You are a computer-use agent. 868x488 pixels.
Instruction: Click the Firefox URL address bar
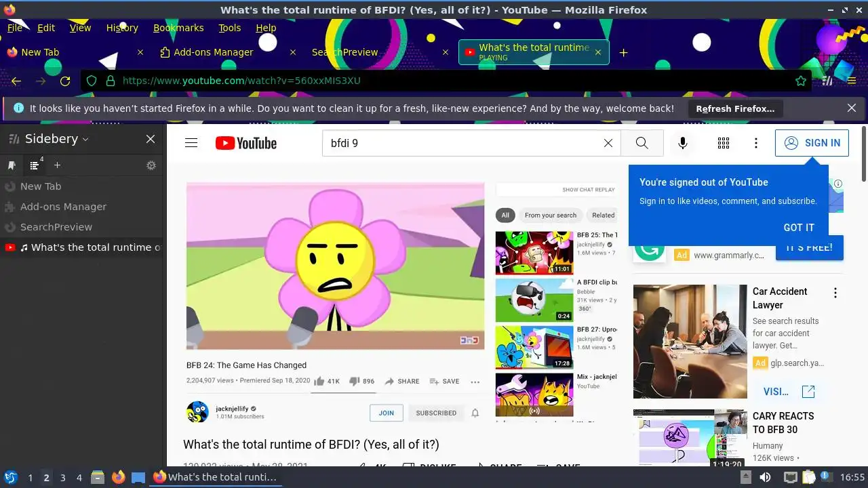(x=448, y=81)
